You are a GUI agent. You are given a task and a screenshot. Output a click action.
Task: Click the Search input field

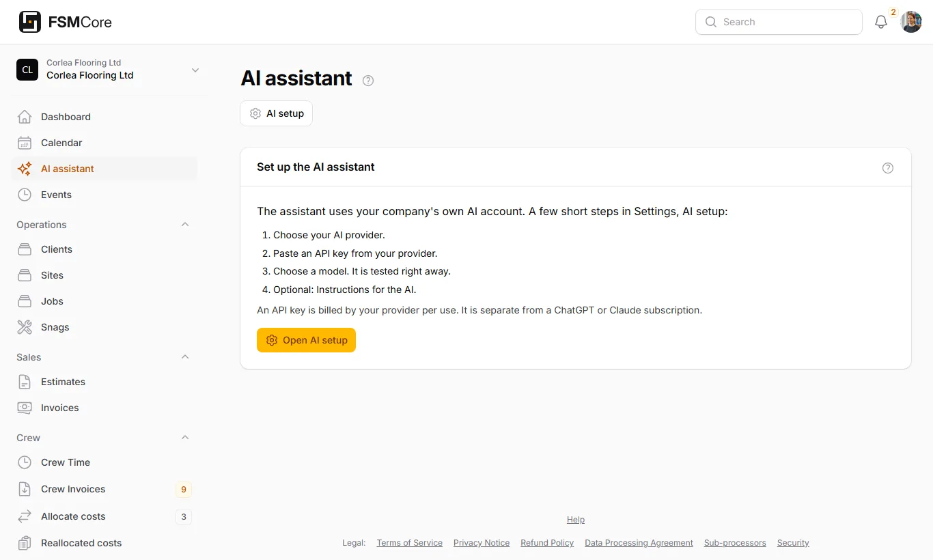(779, 22)
